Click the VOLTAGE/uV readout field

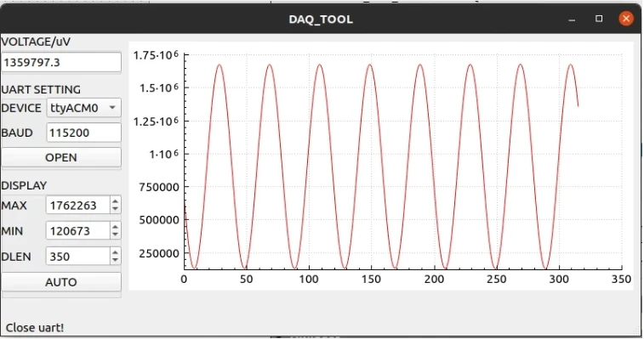point(61,62)
